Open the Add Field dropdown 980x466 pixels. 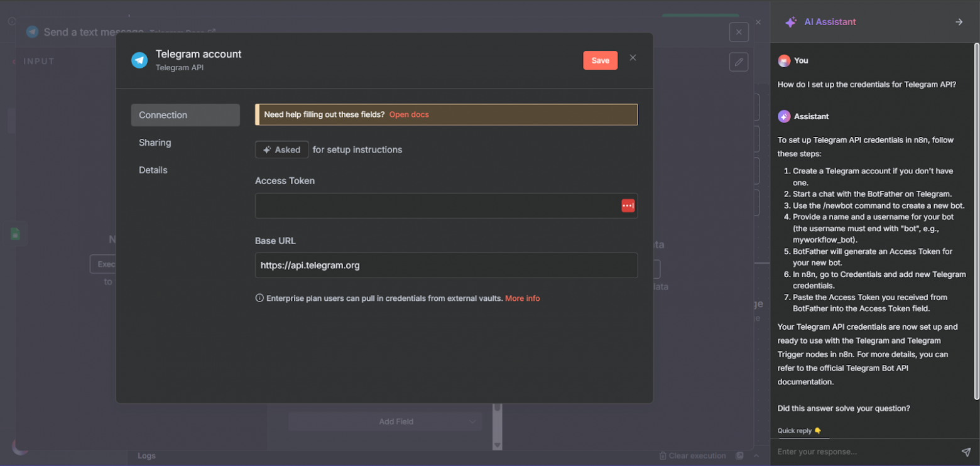point(384,421)
